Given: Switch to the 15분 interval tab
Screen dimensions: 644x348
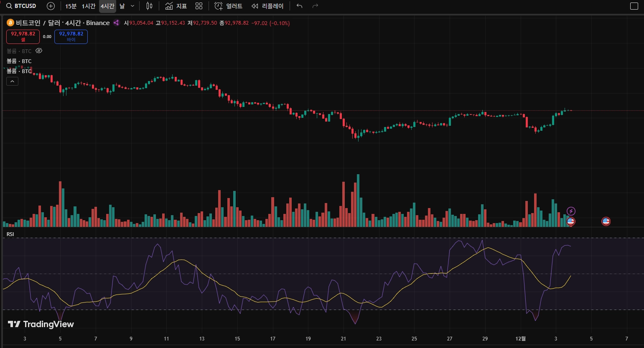Looking at the screenshot, I should point(71,6).
